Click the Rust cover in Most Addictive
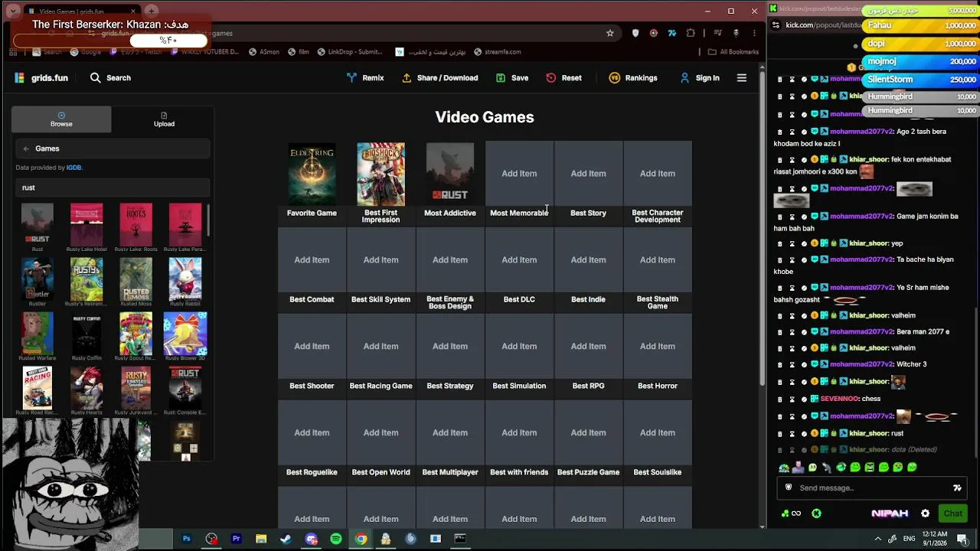The width and height of the screenshot is (980, 551). [x=450, y=174]
